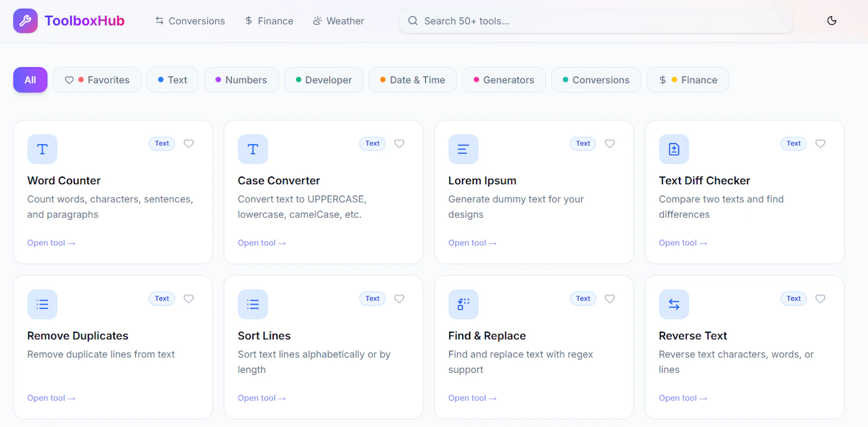This screenshot has height=427, width=868.
Task: Click the Find & Replace icon
Action: (x=463, y=304)
